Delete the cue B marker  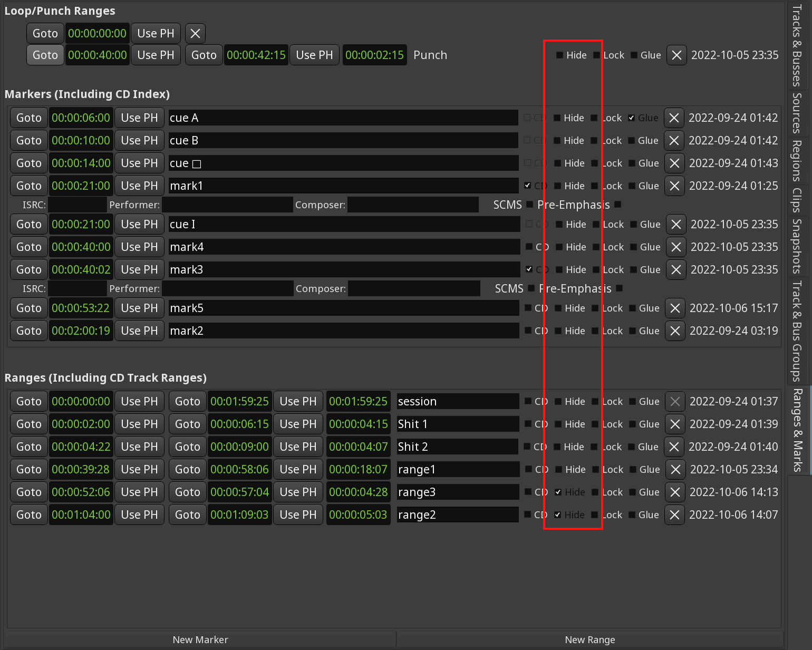coord(674,140)
